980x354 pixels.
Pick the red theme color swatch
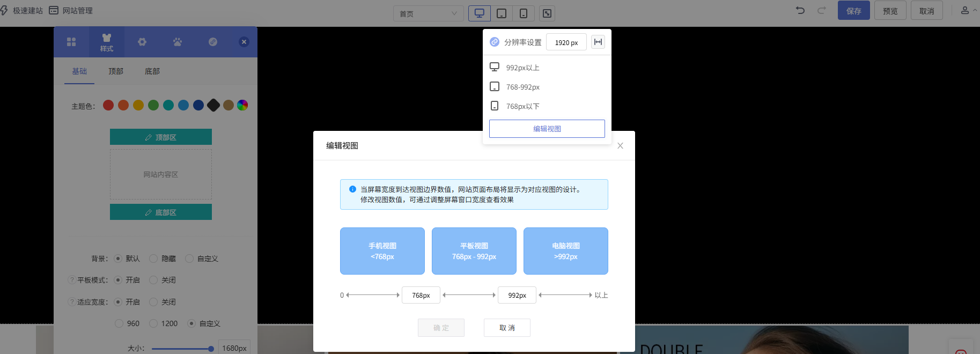[x=108, y=105]
